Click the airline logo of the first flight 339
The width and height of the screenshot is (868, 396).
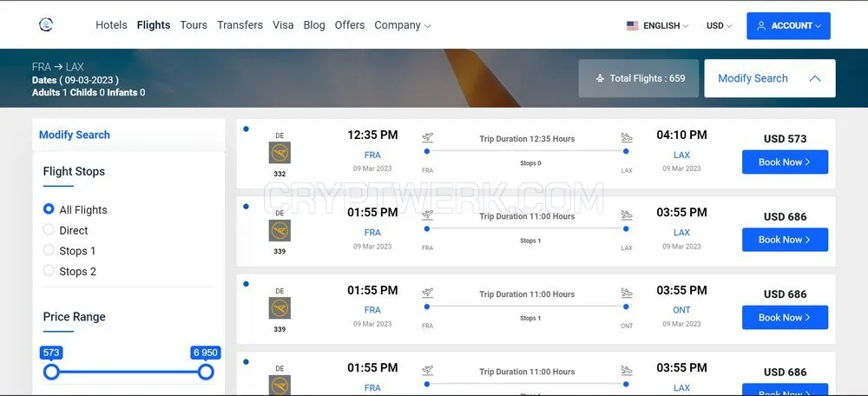pos(279,230)
